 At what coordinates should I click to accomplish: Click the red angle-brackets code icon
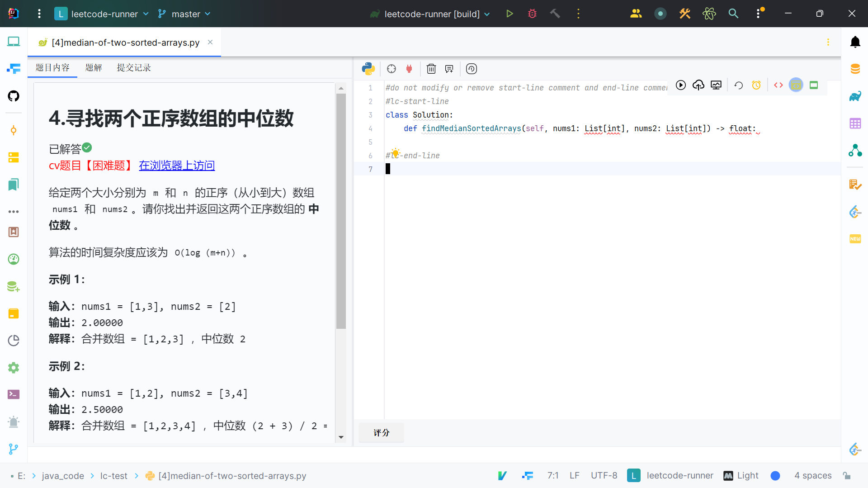tap(778, 85)
